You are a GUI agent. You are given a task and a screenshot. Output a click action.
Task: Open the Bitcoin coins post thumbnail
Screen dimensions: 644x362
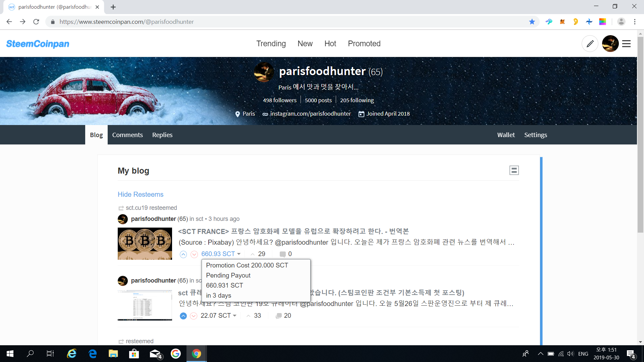(145, 244)
